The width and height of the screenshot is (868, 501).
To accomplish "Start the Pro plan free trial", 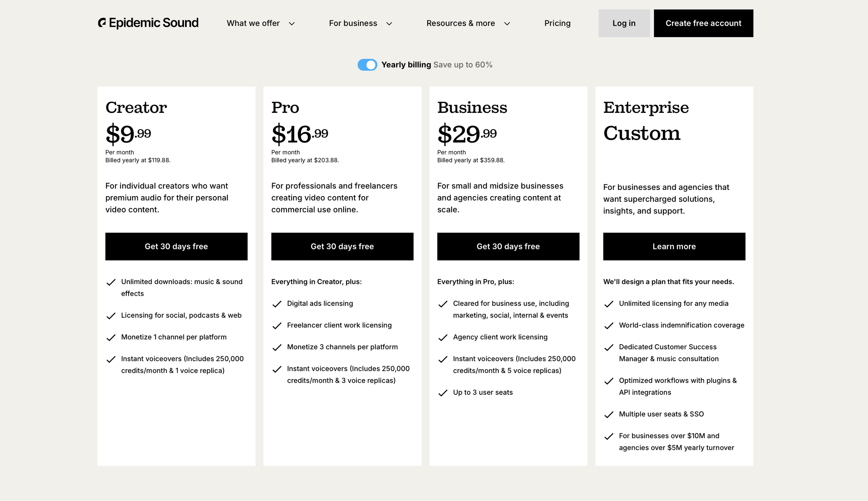I will click(342, 247).
